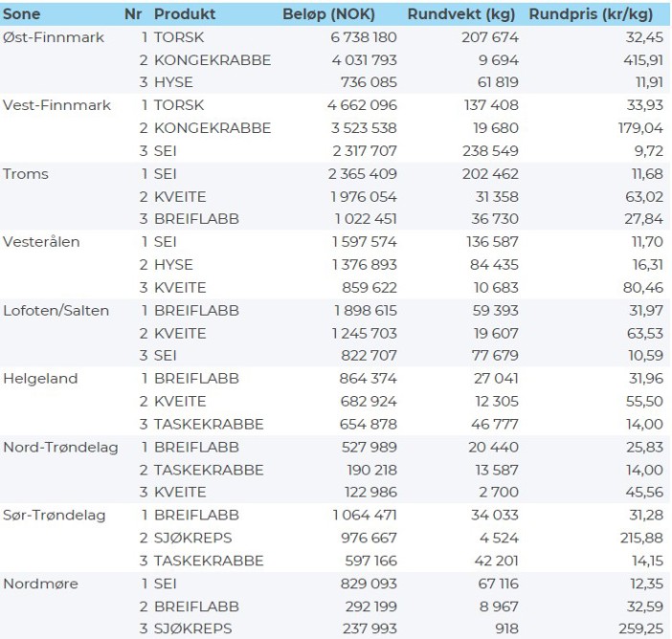Select the Lofoten/Salten zone label
Viewport: 672px width, 639px height.
click(x=56, y=310)
